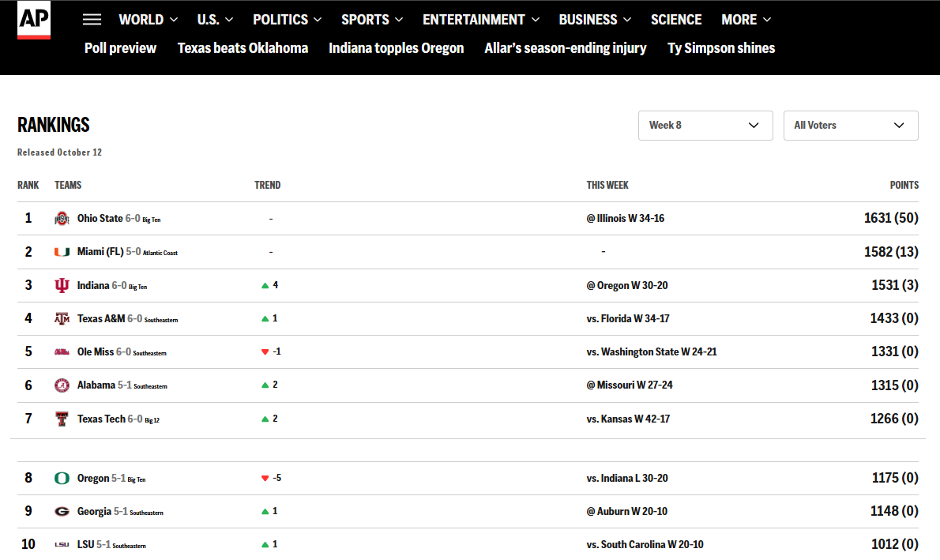This screenshot has width=940, height=560.
Task: Click the Georgia team logo
Action: (62, 512)
